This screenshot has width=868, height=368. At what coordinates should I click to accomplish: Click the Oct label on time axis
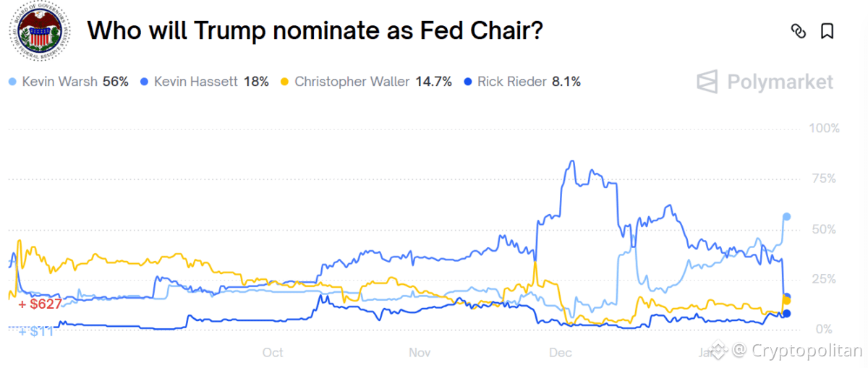point(273,353)
